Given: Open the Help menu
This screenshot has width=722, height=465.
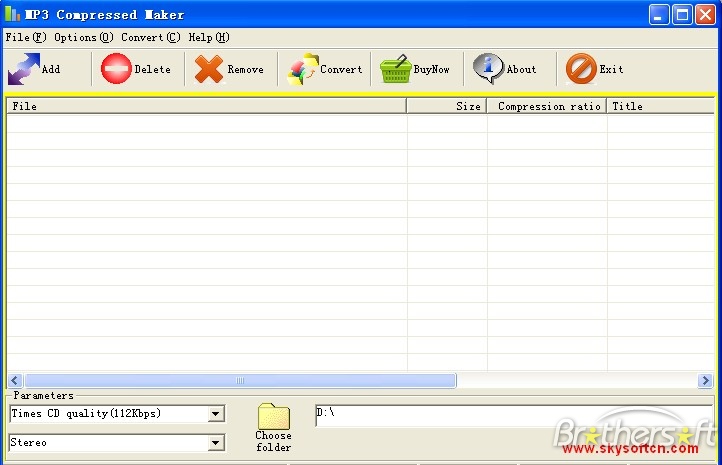Looking at the screenshot, I should pyautogui.click(x=208, y=37).
